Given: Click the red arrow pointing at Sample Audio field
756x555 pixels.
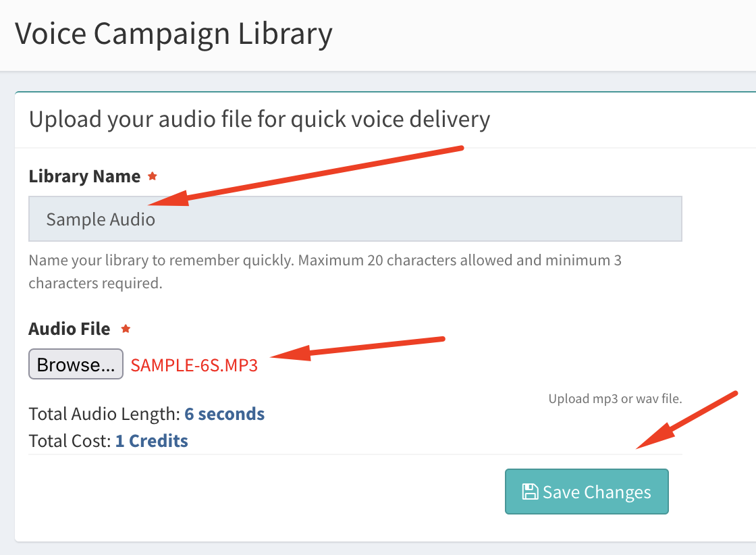Looking at the screenshot, I should [306, 176].
